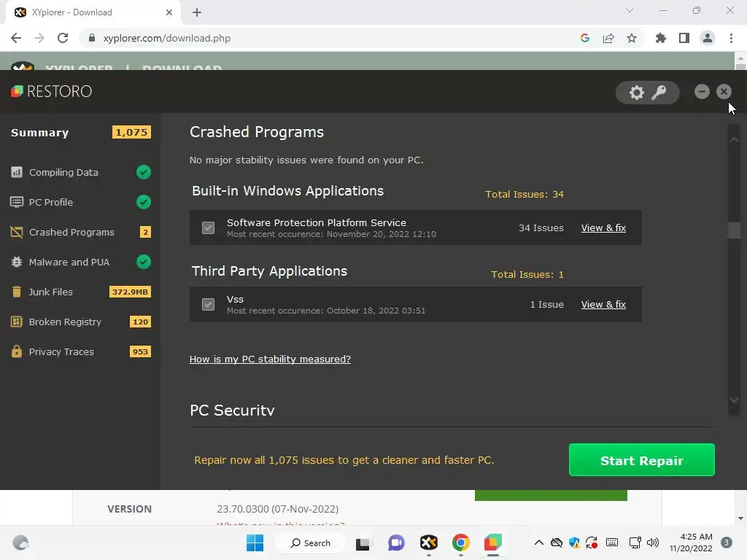Click the Restoro scrollbar thumb

[x=734, y=230]
